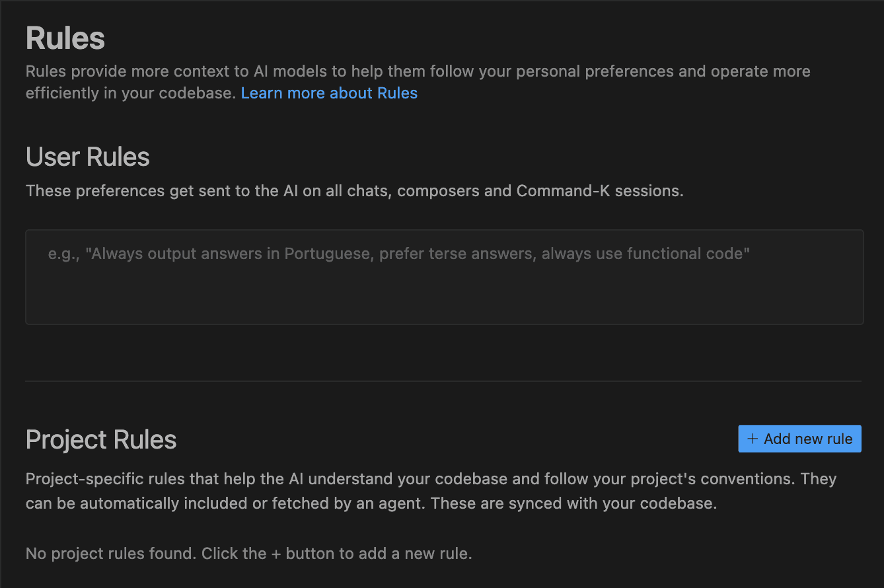Click inside the User Rules text area
Viewport: 884px width, 588px height.
[x=444, y=277]
